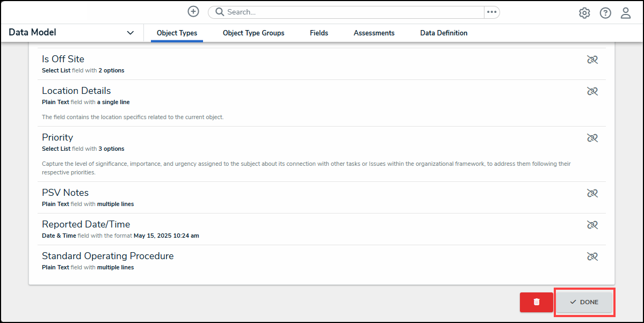The height and width of the screenshot is (323, 644).
Task: Unlink the PSV Notes field
Action: tap(592, 193)
